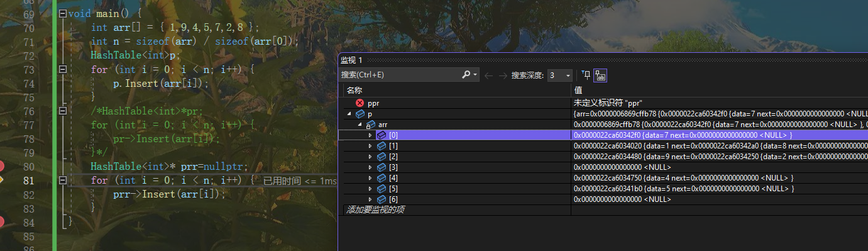Viewport: 868px width, 251px height.
Task: Click the search magnifier icon in watch window
Action: click(466, 75)
